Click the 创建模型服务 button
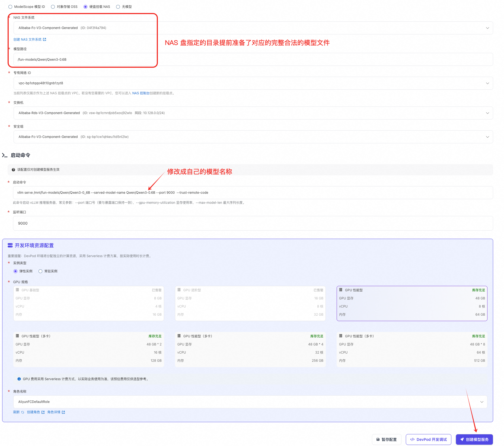 click(x=474, y=439)
